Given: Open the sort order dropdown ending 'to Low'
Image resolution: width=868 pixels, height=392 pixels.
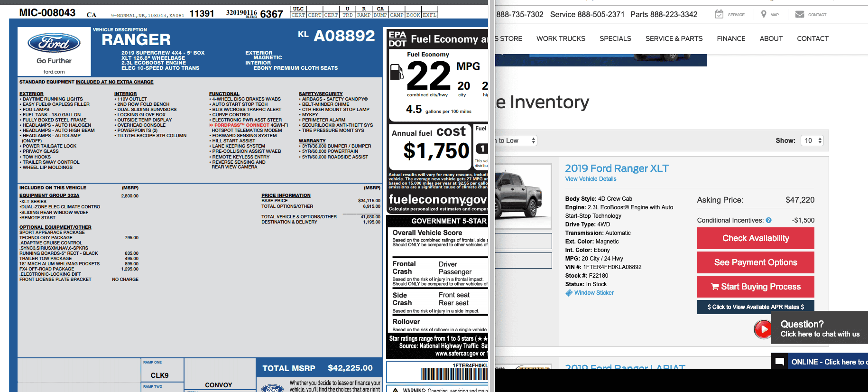Looking at the screenshot, I should point(516,140).
